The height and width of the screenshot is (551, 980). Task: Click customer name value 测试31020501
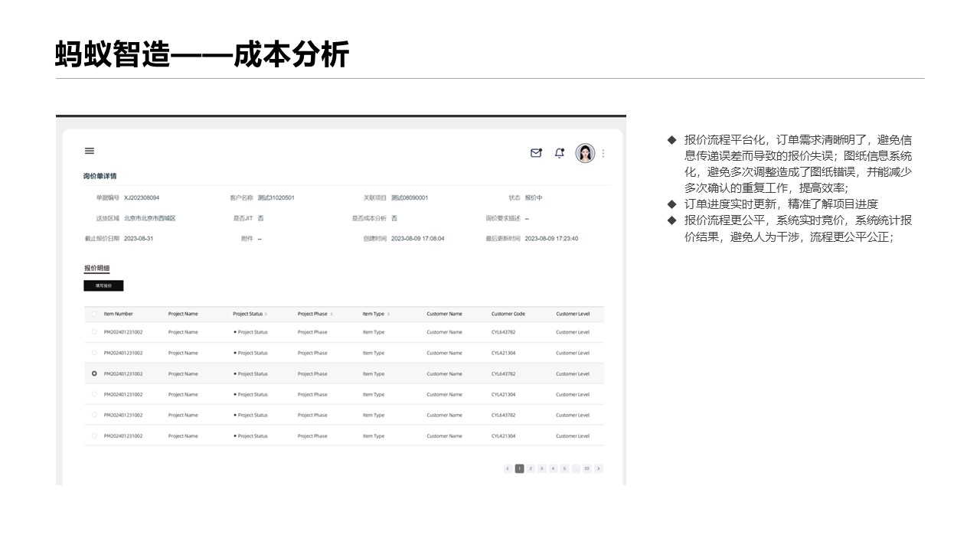pyautogui.click(x=276, y=197)
